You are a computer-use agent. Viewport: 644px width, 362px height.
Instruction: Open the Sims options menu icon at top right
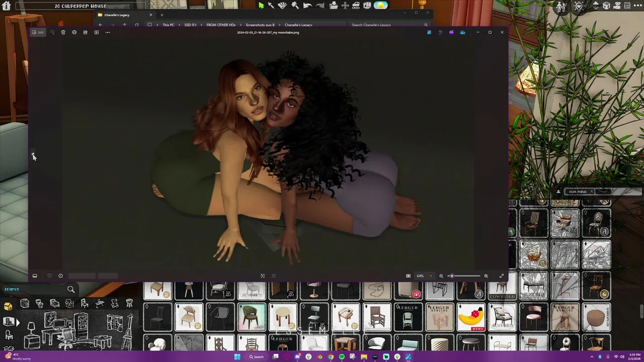[637, 6]
